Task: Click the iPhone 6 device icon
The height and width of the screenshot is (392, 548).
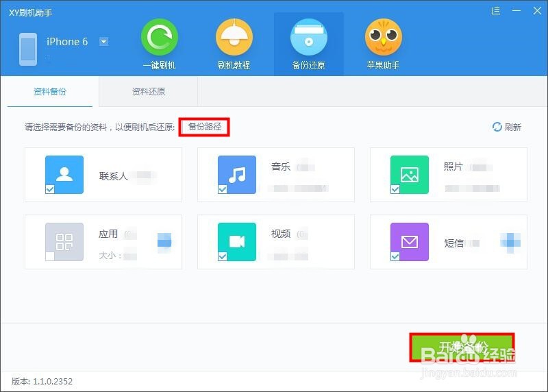Action: [x=28, y=49]
